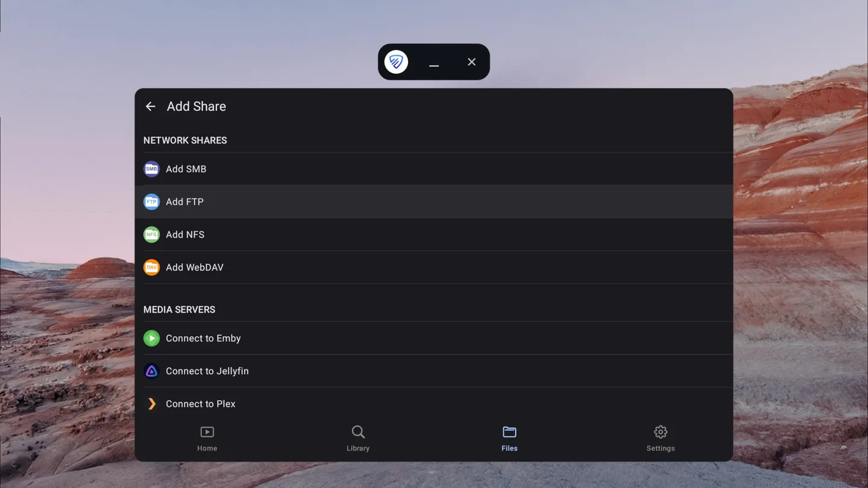Click the Infuse shield icon in the window bar
This screenshot has height=488, width=868.
coord(396,61)
